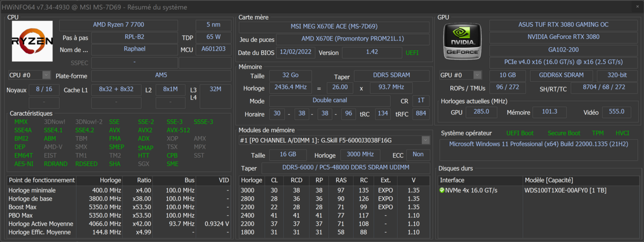Viewport: 644px width, 242px height.
Task: Click the Double canal mode field
Action: tap(330, 100)
